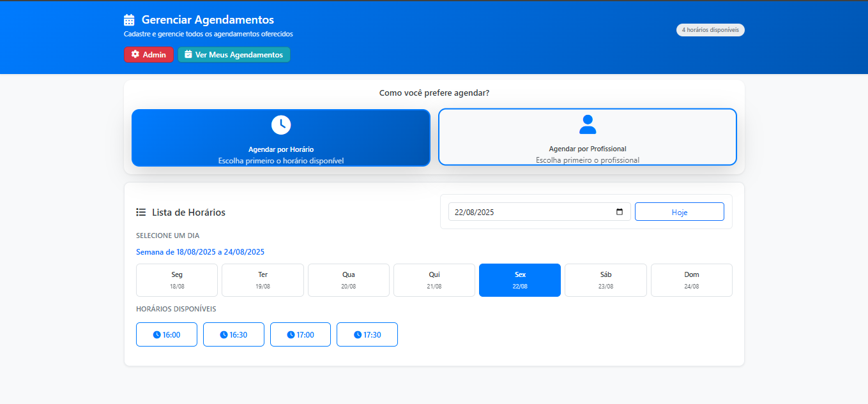Click the list icon beside Lista de Horários
868x404 pixels.
pyautogui.click(x=141, y=213)
